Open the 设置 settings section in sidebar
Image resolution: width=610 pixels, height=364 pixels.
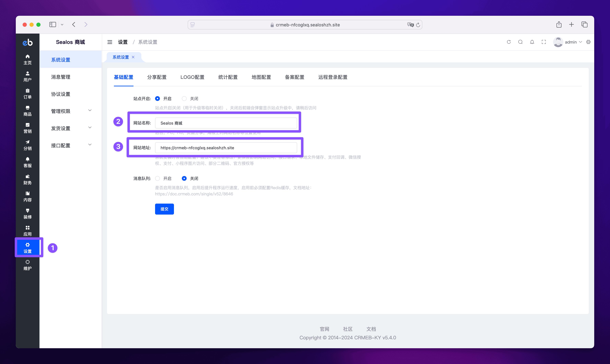(x=27, y=248)
